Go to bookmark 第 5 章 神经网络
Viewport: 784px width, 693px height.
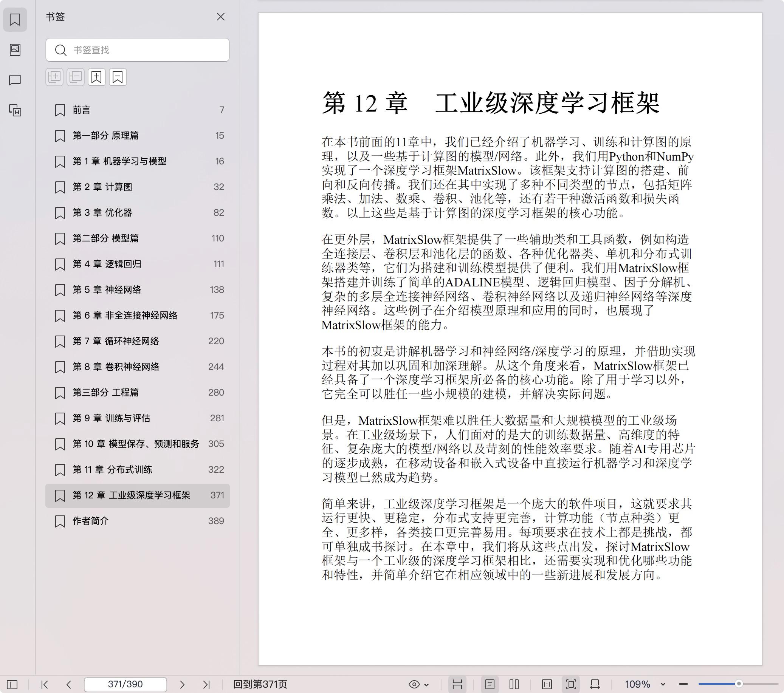coord(137,290)
